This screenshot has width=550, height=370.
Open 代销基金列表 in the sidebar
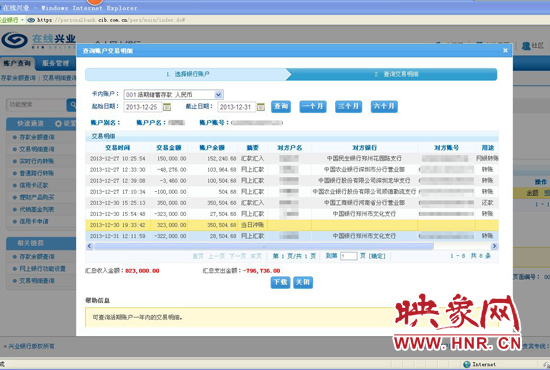point(37,209)
